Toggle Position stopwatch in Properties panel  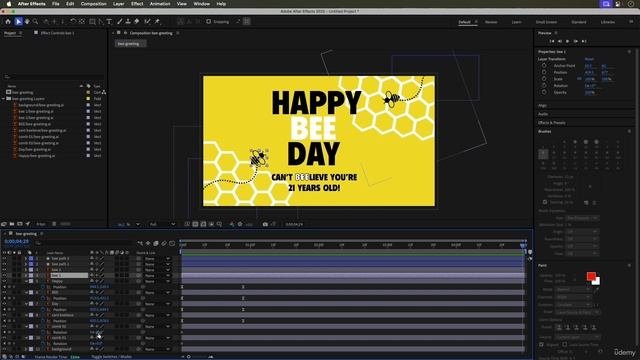coord(544,72)
